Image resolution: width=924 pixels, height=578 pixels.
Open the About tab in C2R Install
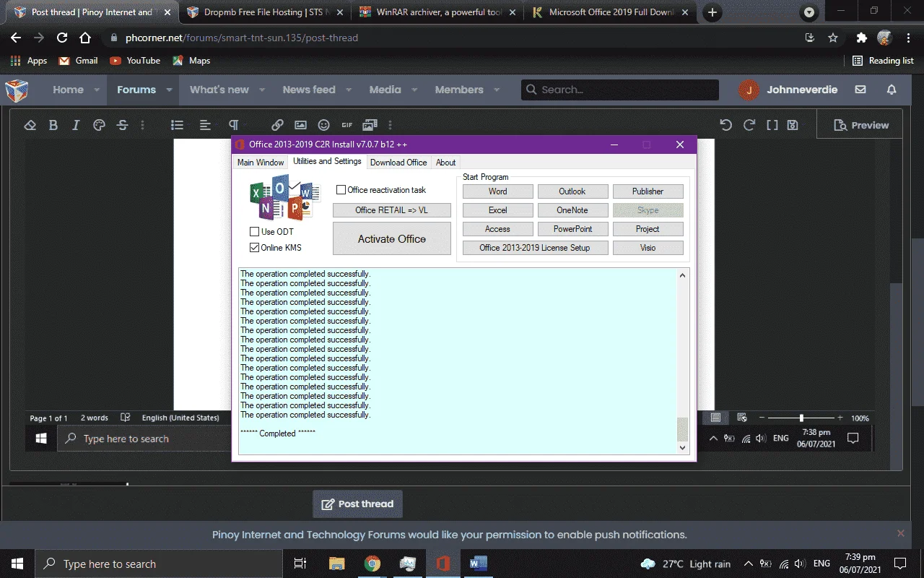coord(445,163)
